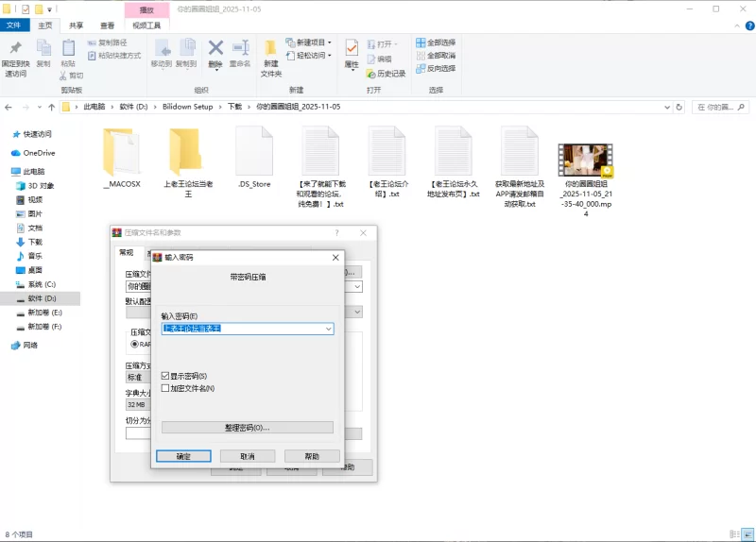Click 全部选择 select all in ribbon
The height and width of the screenshot is (542, 756).
tap(436, 42)
